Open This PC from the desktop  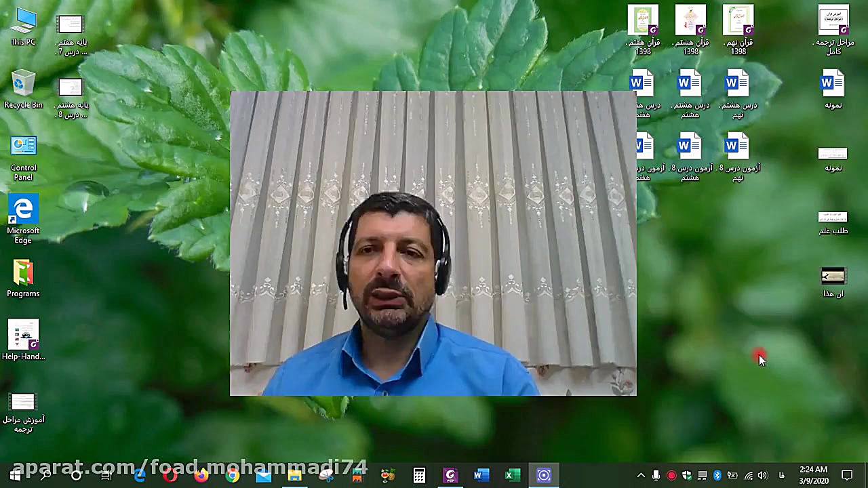tap(23, 19)
